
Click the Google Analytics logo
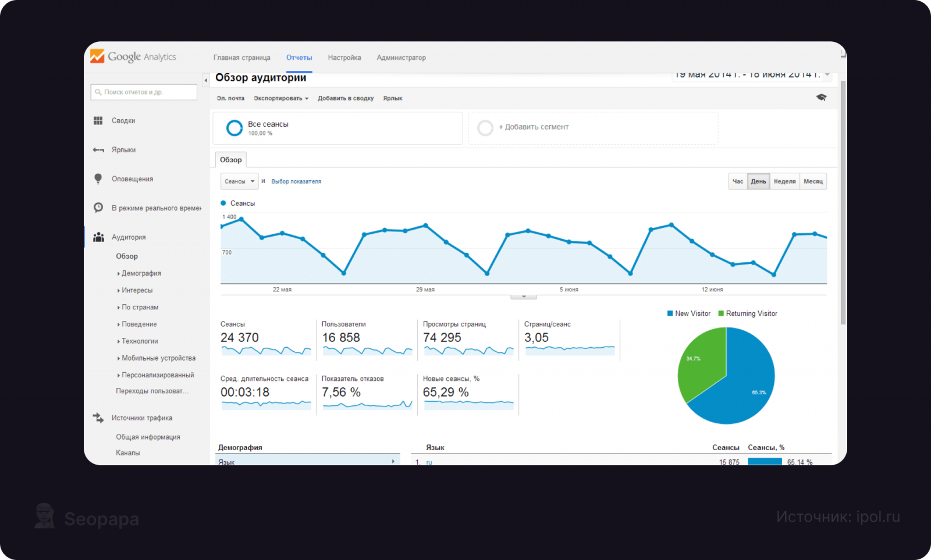(133, 56)
